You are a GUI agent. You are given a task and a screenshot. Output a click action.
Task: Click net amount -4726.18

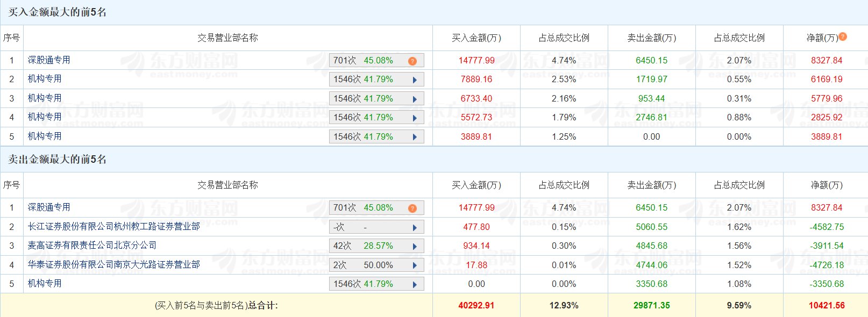pos(827,265)
